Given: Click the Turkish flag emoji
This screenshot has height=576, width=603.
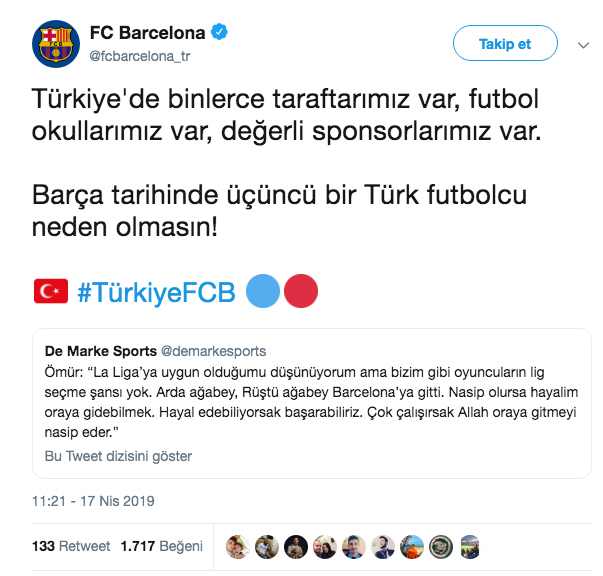Looking at the screenshot, I should point(50,291).
